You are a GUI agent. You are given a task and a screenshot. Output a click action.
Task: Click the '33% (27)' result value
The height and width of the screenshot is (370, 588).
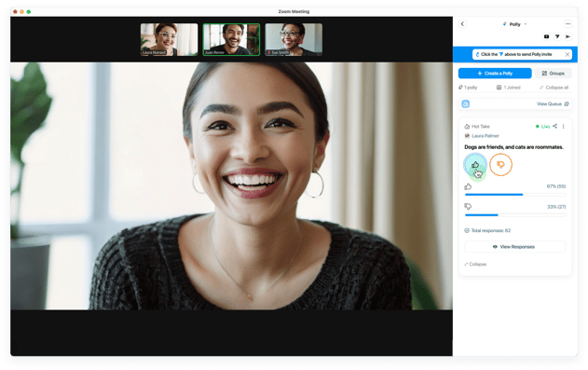[x=556, y=207]
